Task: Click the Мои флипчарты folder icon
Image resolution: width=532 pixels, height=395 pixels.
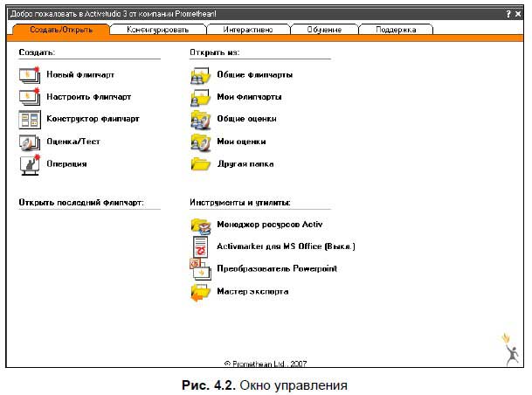Action: click(201, 97)
